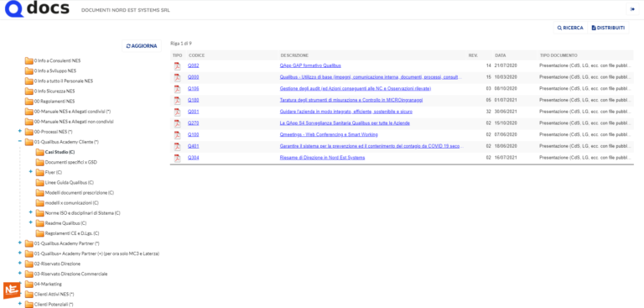
Task: Click the folder icon of Casi Studio (C)
Action: coord(39,152)
